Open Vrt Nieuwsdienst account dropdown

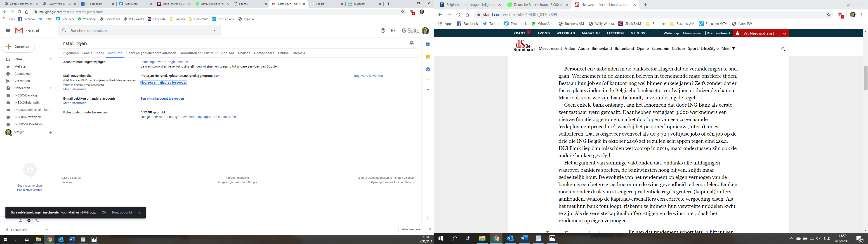click(784, 33)
